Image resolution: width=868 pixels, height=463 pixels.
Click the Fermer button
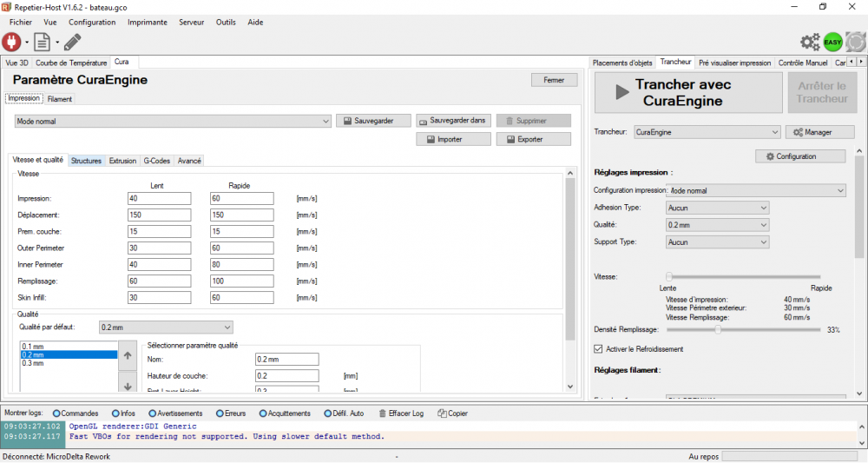[x=554, y=80]
